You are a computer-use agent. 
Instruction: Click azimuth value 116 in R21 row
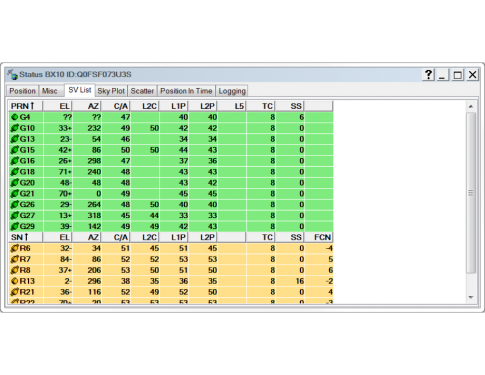click(x=94, y=292)
